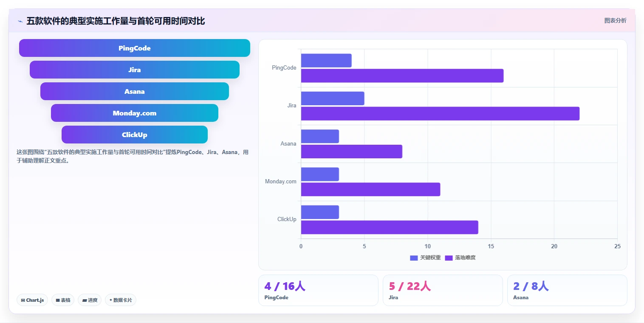The width and height of the screenshot is (644, 323).
Task: Click the Chart.js tag
Action: pos(33,300)
